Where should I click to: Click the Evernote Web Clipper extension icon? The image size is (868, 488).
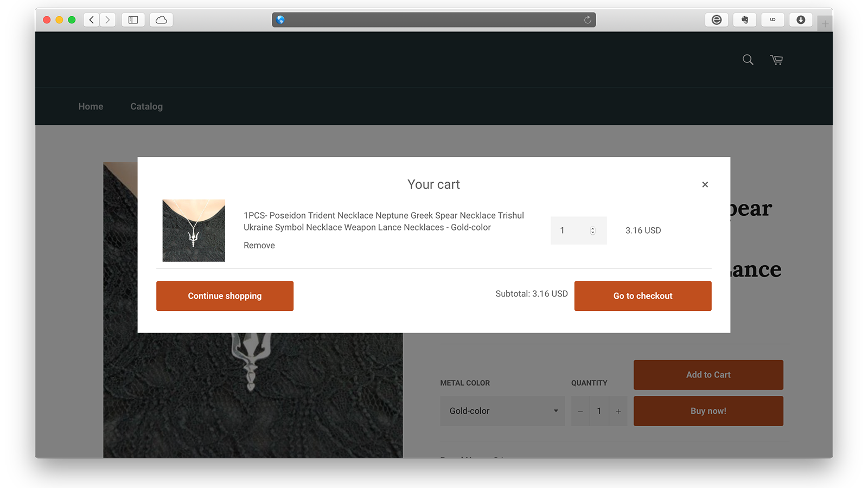click(x=744, y=20)
